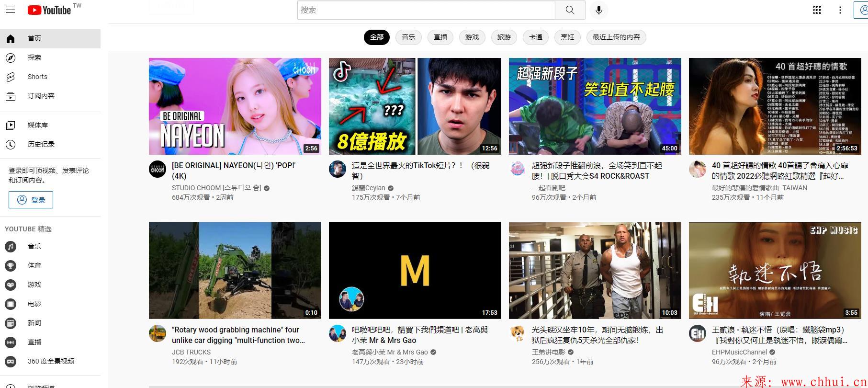868x388 pixels.
Task: Click the 订阅内容 subscriptions icon
Action: click(x=11, y=96)
